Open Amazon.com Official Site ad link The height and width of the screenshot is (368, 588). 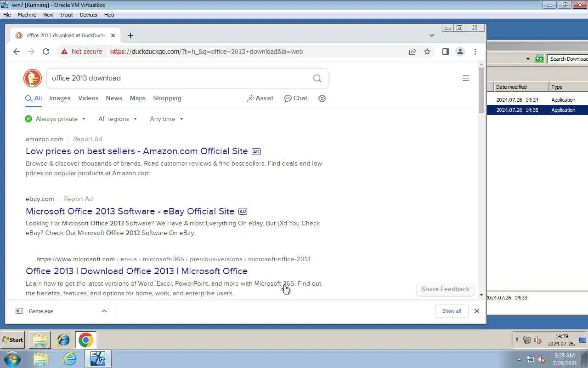(137, 151)
